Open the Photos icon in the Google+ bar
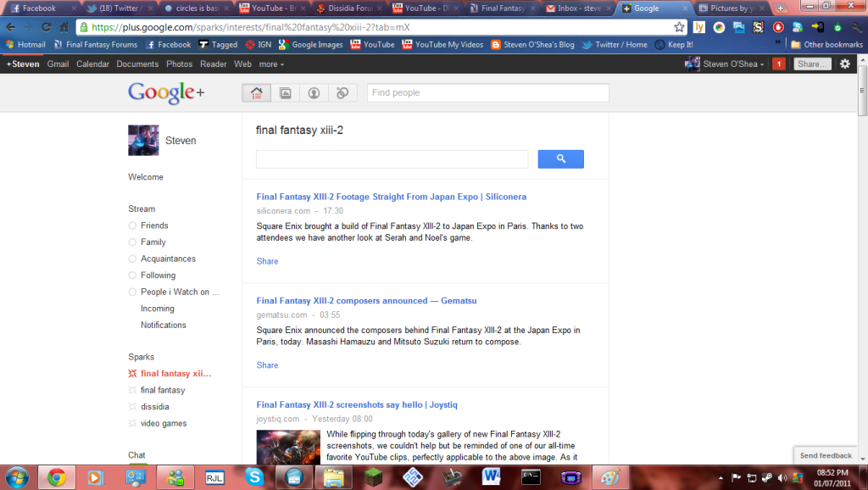This screenshot has height=490, width=868. coord(285,92)
